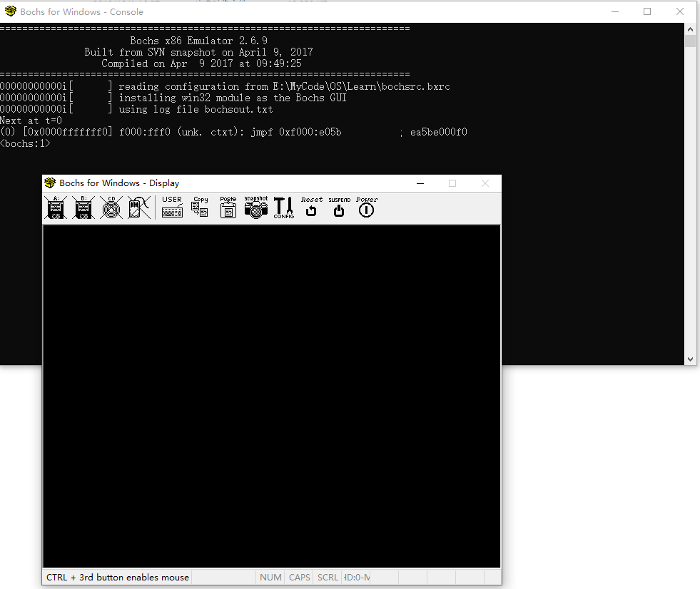Click the console vertical scrollbar thumb
This screenshot has width=700, height=589.
[690, 41]
